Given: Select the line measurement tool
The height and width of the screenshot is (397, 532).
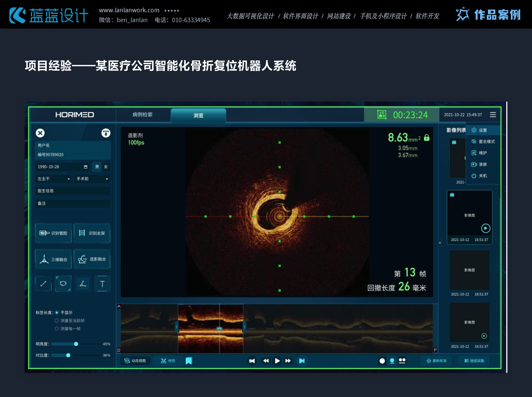Looking at the screenshot, I should click(x=43, y=284).
